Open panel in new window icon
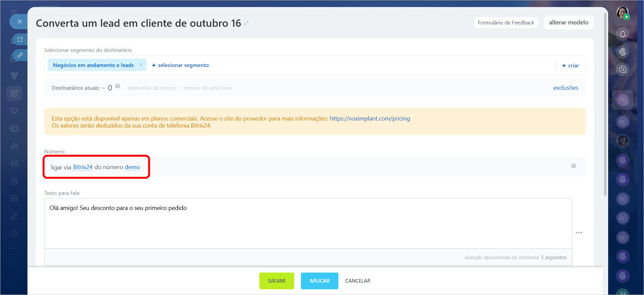Screen dimensions: 644x295 20,39
